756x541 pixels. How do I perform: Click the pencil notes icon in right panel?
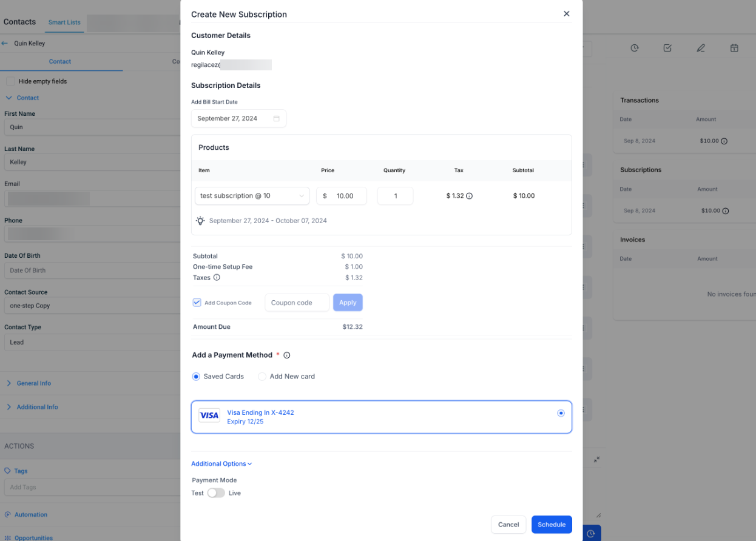pyautogui.click(x=701, y=48)
